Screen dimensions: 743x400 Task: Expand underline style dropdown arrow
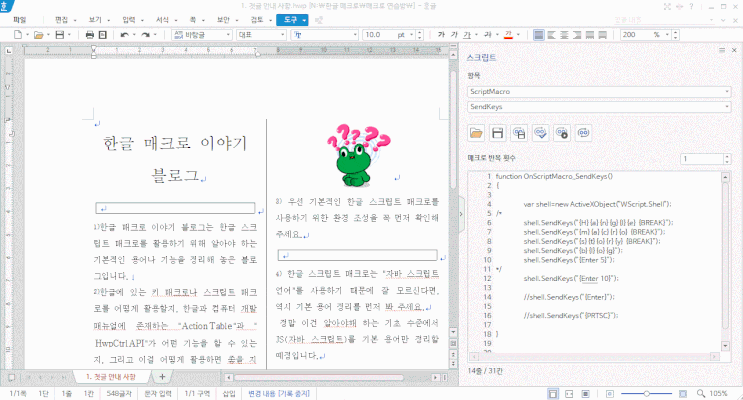point(476,35)
